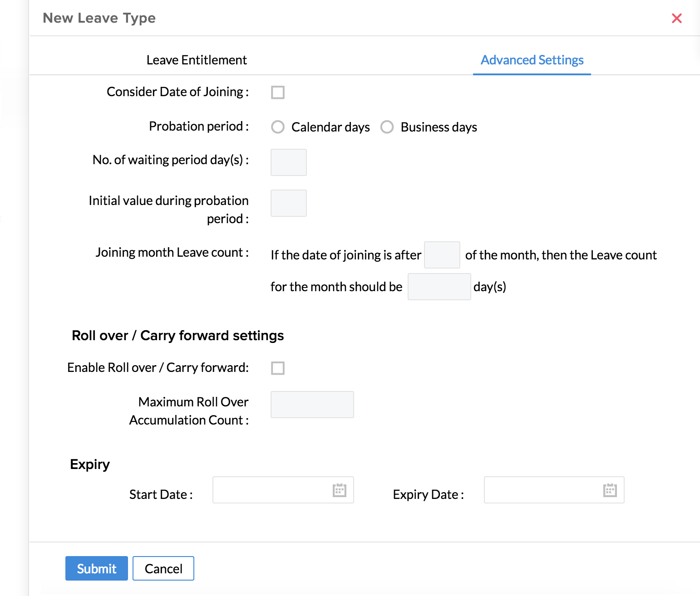700x596 pixels.
Task: Choose the Business days radio option
Action: (387, 127)
